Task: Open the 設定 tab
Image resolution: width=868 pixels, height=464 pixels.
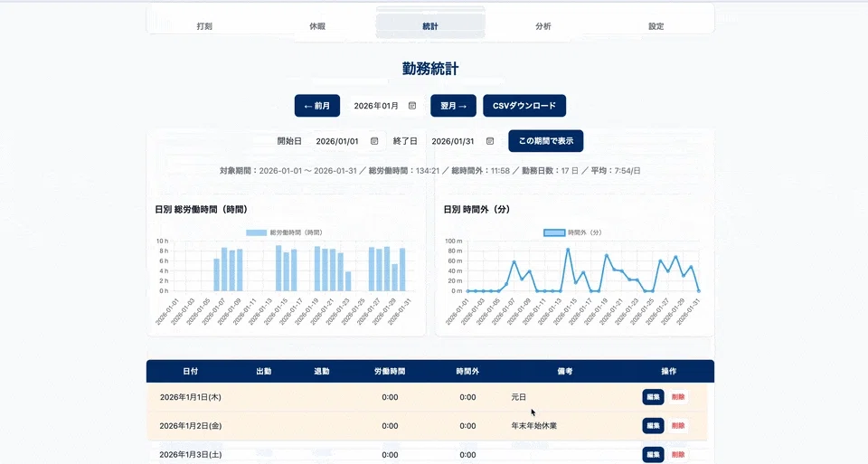Action: (656, 26)
